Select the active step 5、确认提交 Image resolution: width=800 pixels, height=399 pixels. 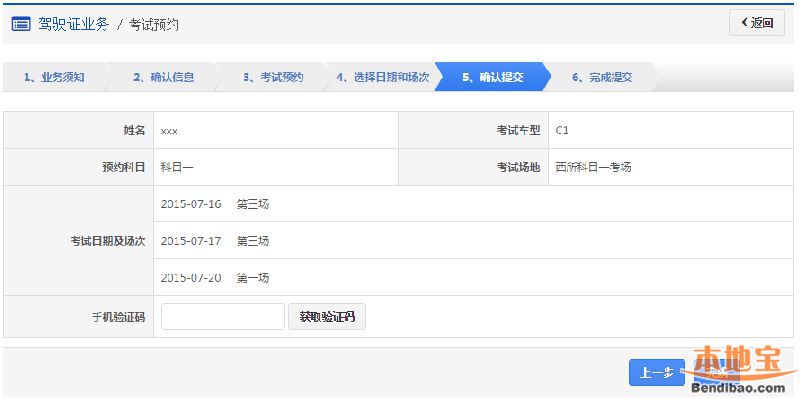coord(492,78)
